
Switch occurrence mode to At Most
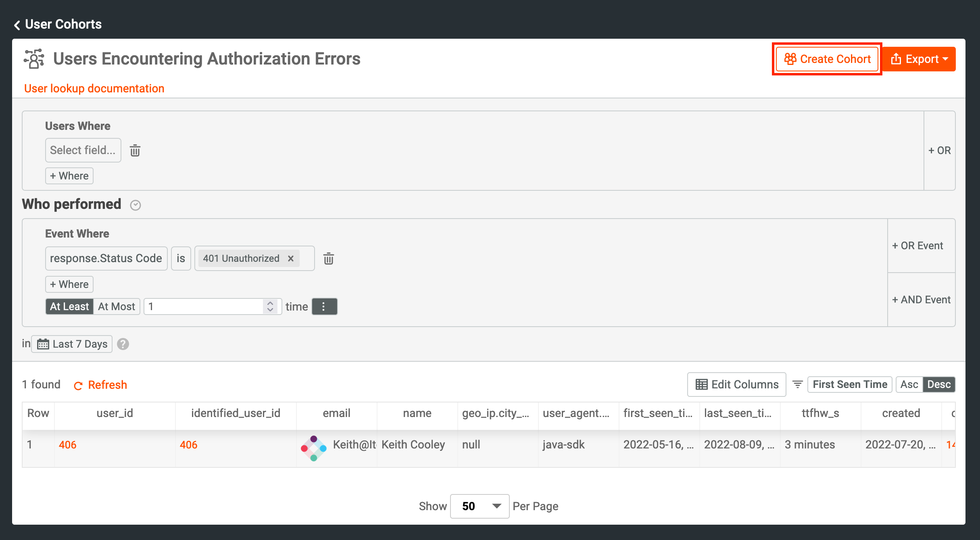(116, 306)
